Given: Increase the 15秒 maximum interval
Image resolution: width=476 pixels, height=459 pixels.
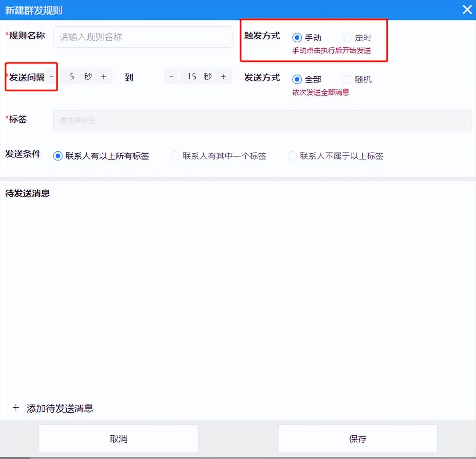Looking at the screenshot, I should [x=223, y=76].
